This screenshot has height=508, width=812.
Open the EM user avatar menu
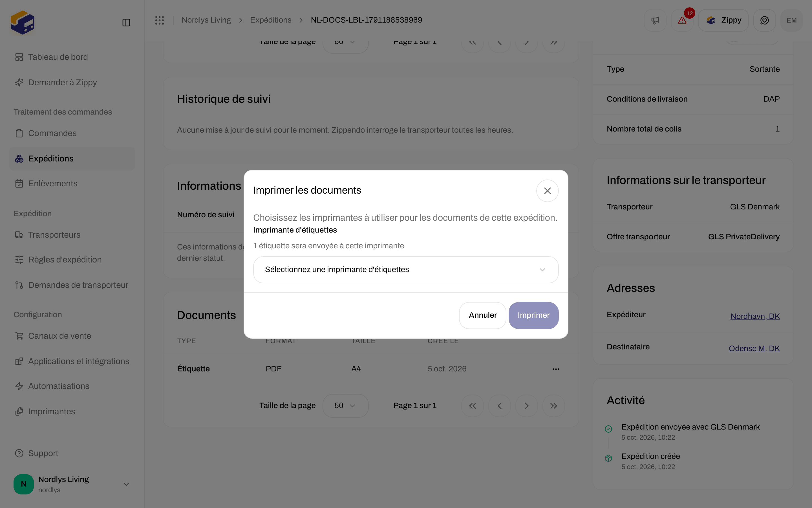click(x=791, y=20)
